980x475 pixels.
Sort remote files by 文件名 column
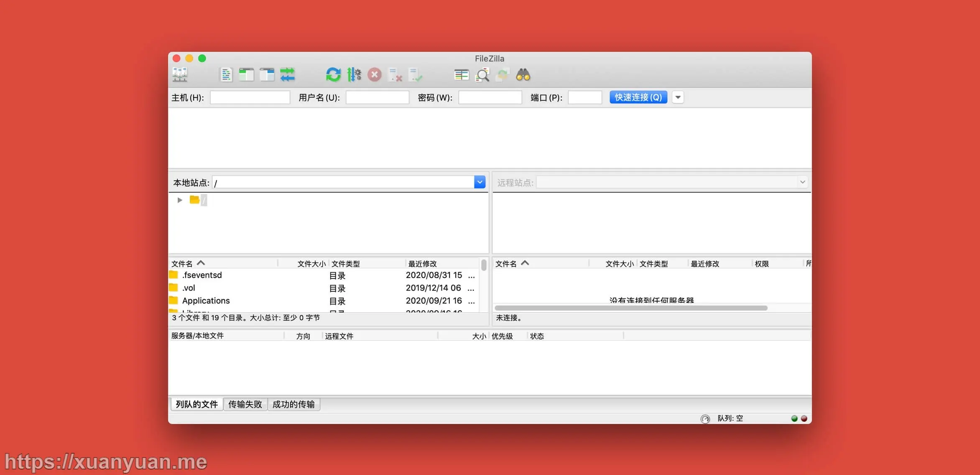tap(541, 263)
